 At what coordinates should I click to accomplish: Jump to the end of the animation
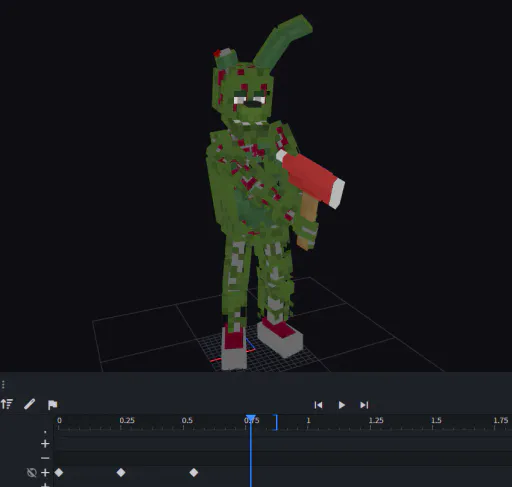pyautogui.click(x=364, y=405)
